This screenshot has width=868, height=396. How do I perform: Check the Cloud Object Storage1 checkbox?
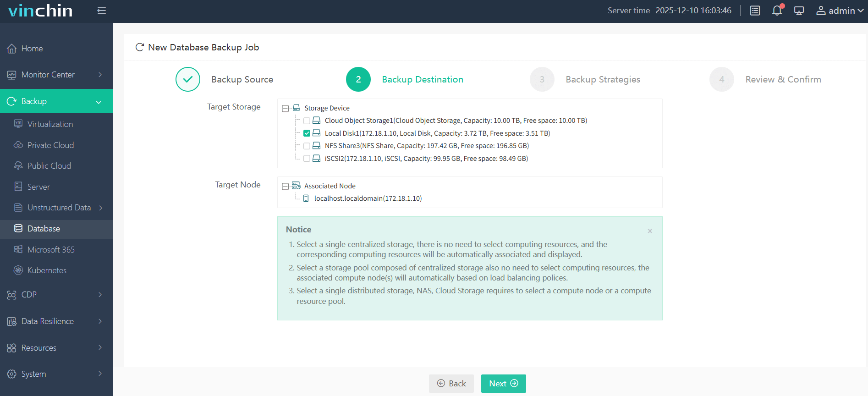307,121
